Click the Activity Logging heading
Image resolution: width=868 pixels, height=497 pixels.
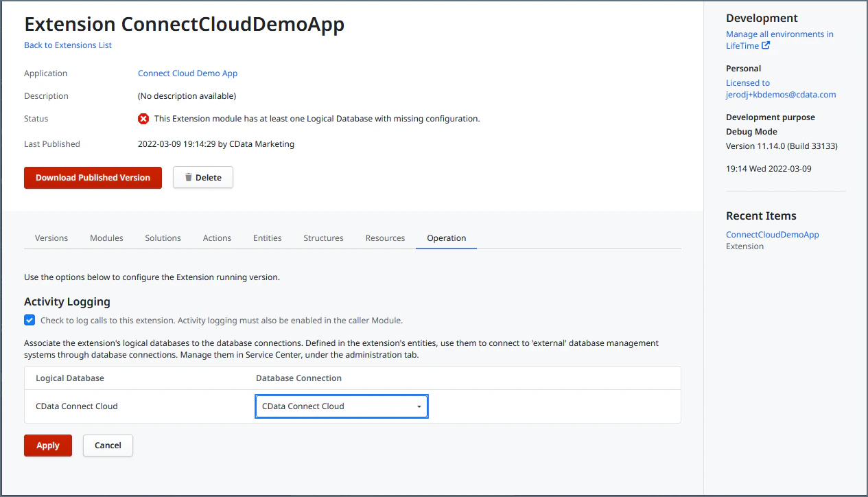(x=67, y=301)
